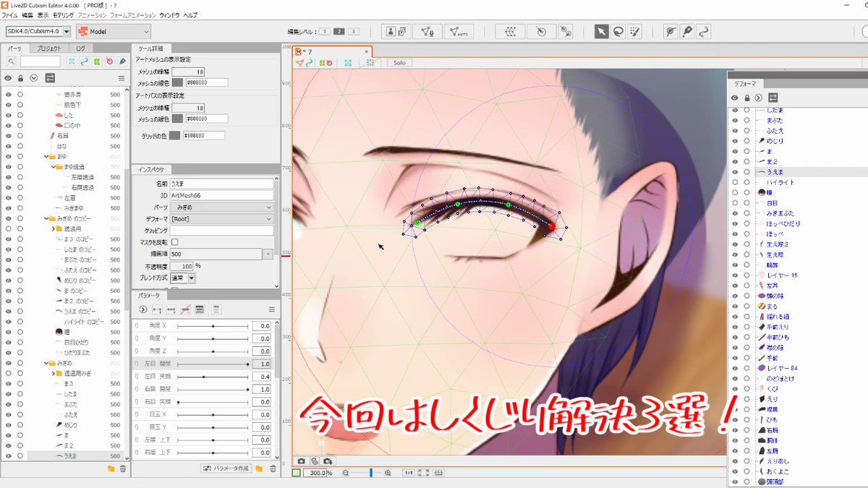Click the parameter panel hamburger menu icon

pos(272,309)
